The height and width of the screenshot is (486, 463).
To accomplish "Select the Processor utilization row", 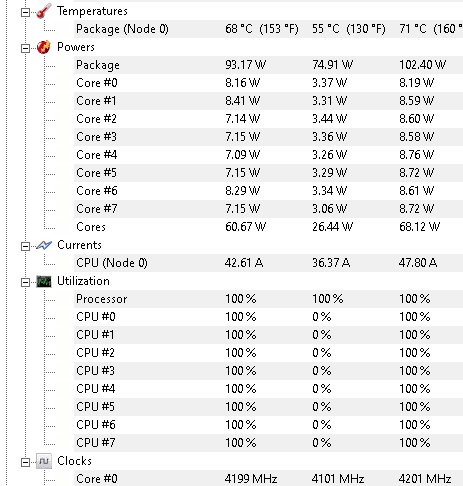I will pos(268,299).
